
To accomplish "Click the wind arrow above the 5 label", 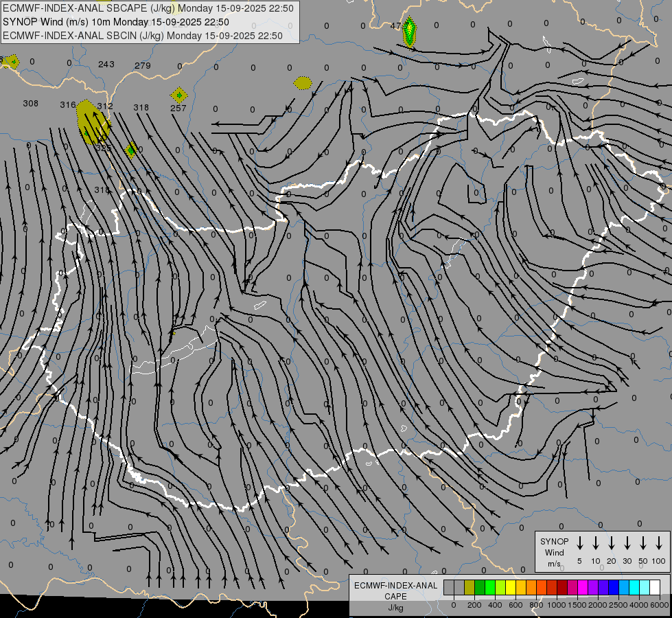I will [x=579, y=542].
